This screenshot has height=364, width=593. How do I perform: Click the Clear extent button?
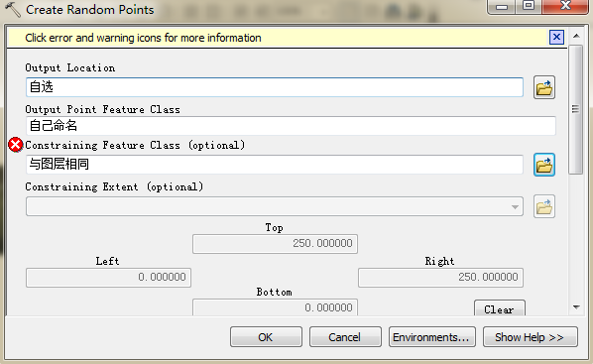pyautogui.click(x=499, y=308)
